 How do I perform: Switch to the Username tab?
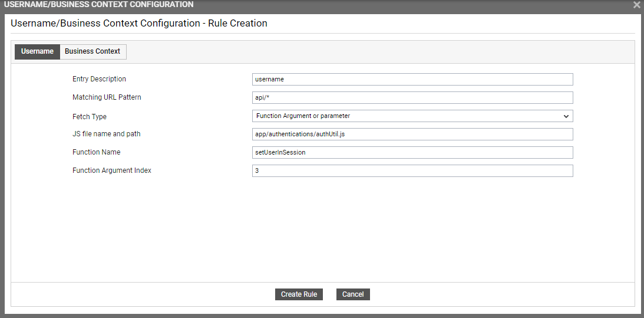coord(37,51)
